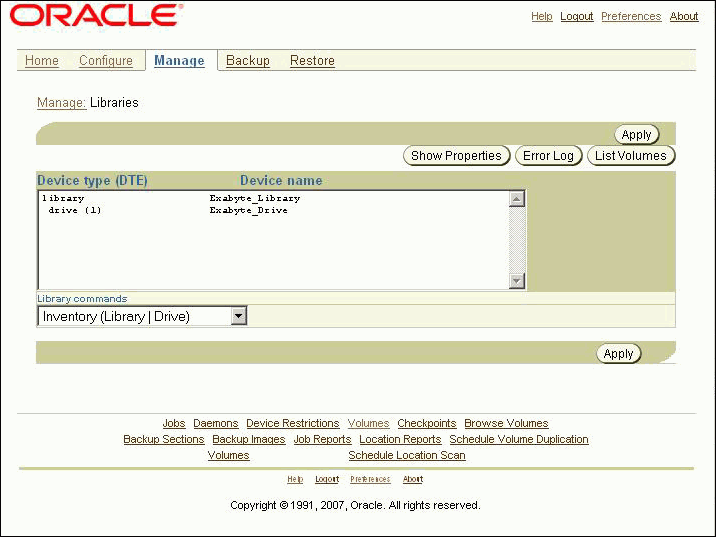Open the Job Reports link
Viewport: 716px width, 537px height.
322,439
